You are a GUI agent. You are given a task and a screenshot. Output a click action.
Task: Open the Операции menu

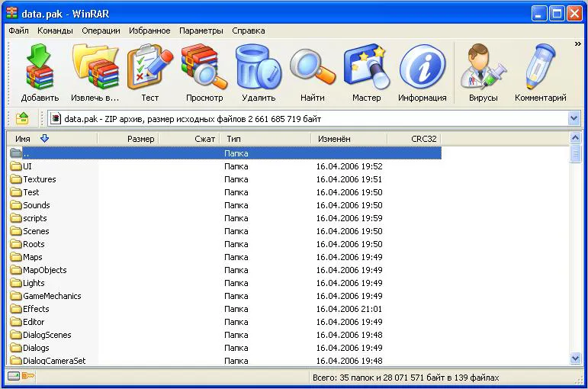point(101,31)
